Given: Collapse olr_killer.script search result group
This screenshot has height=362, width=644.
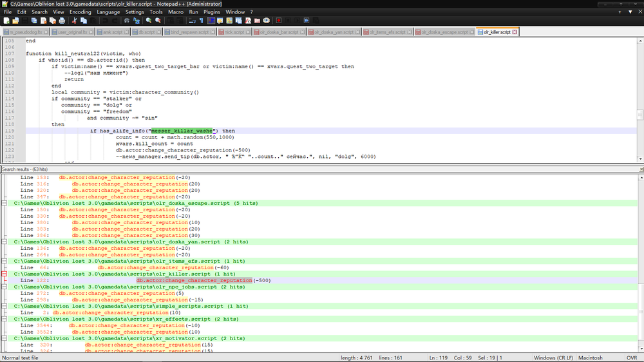Looking at the screenshot, I should 4,274.
